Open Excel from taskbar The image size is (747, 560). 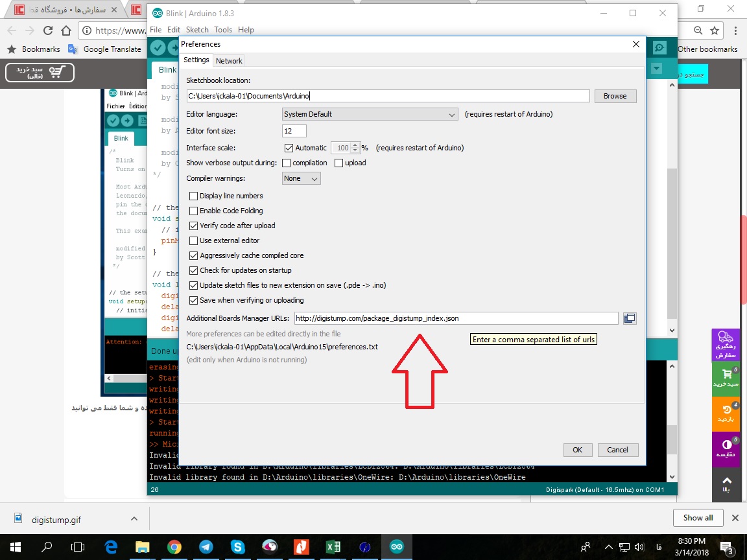pyautogui.click(x=333, y=547)
